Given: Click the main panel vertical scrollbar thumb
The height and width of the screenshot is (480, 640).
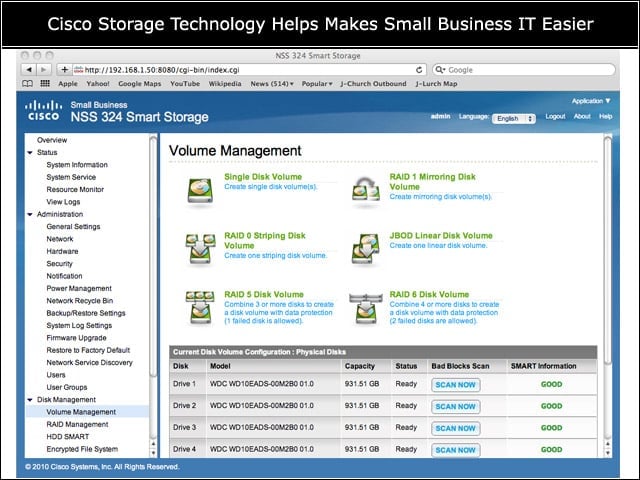Looking at the screenshot, I should point(608,250).
